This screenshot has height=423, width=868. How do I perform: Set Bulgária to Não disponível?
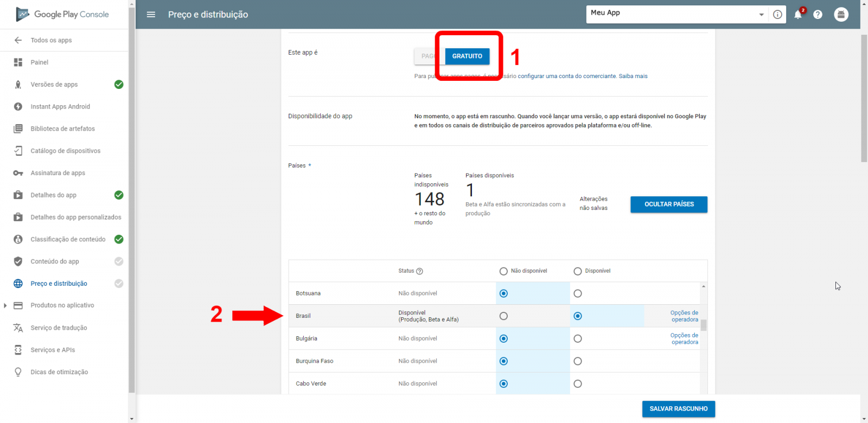[503, 338]
